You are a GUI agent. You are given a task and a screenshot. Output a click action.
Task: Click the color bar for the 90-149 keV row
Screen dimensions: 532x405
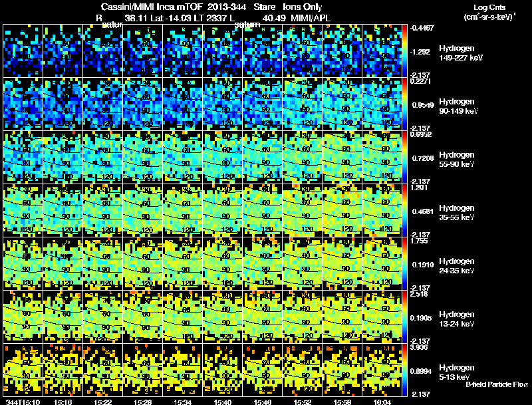pyautogui.click(x=404, y=104)
